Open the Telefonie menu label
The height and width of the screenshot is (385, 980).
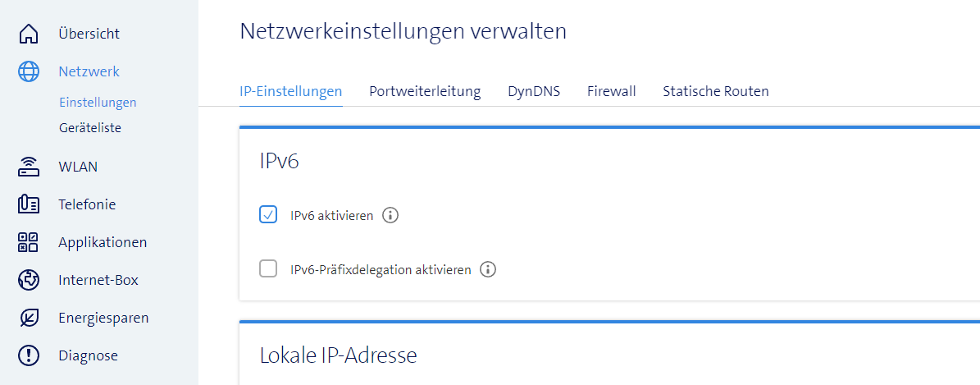[x=87, y=204]
